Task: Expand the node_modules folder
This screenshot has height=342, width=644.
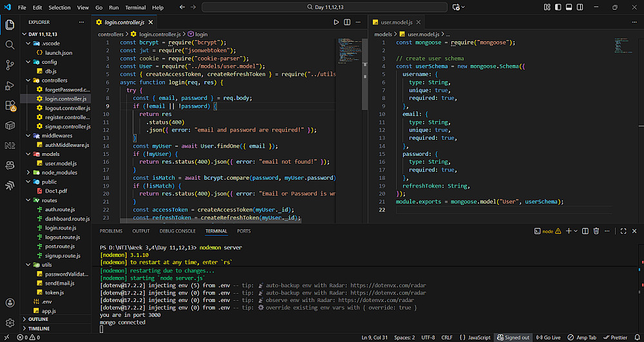Action: [x=59, y=173]
